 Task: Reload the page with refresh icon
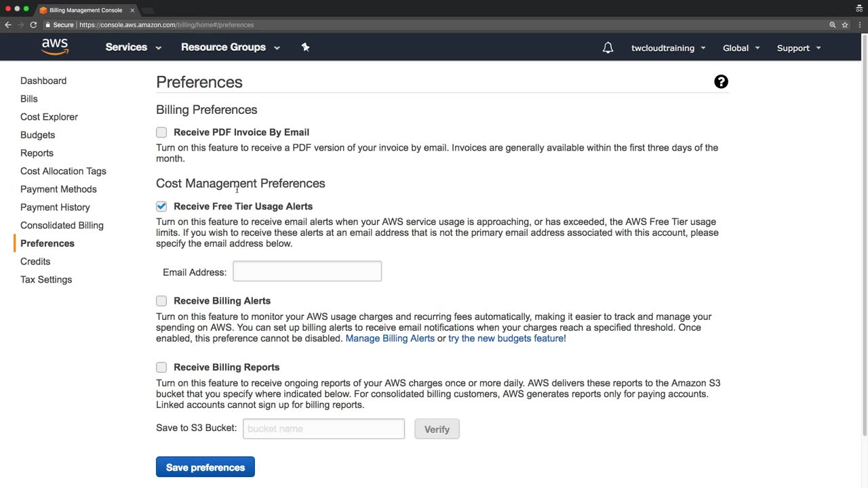tap(33, 25)
